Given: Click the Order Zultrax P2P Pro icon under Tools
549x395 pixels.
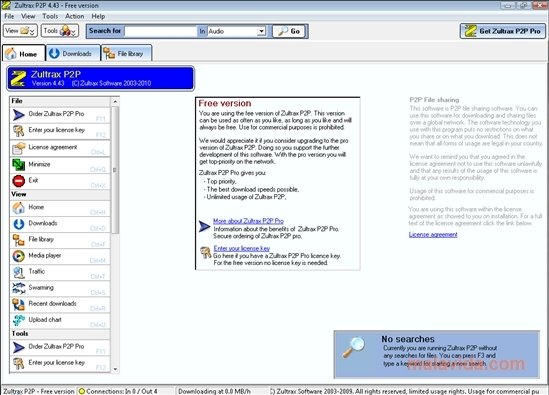Looking at the screenshot, I should click(19, 347).
